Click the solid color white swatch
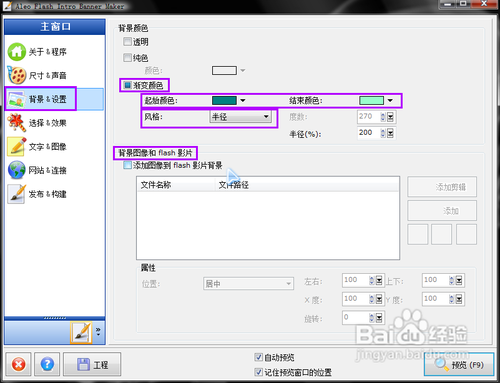The image size is (500, 383). click(x=224, y=70)
